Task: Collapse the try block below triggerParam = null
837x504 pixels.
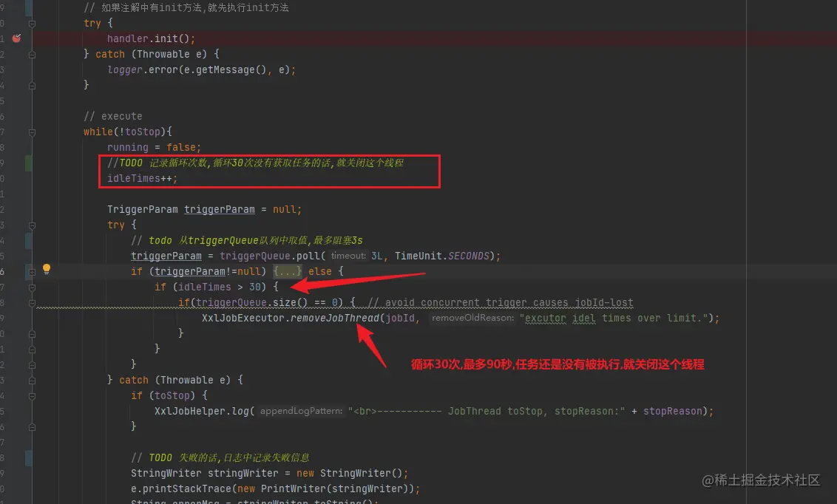Action: coord(32,225)
